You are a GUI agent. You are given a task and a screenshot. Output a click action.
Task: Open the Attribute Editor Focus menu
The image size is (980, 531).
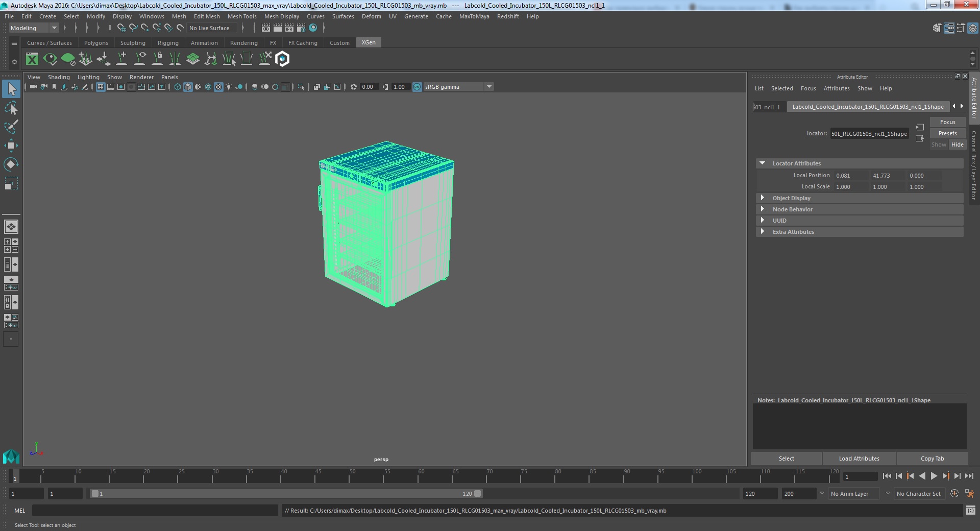click(808, 88)
